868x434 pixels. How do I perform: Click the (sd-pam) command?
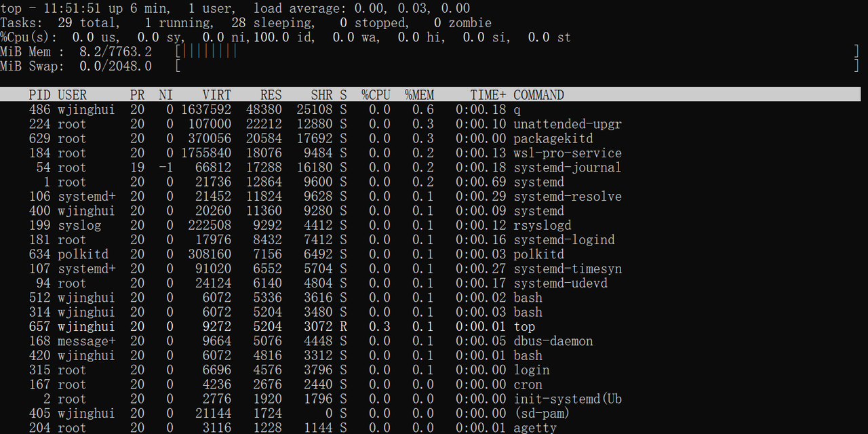pyautogui.click(x=542, y=414)
